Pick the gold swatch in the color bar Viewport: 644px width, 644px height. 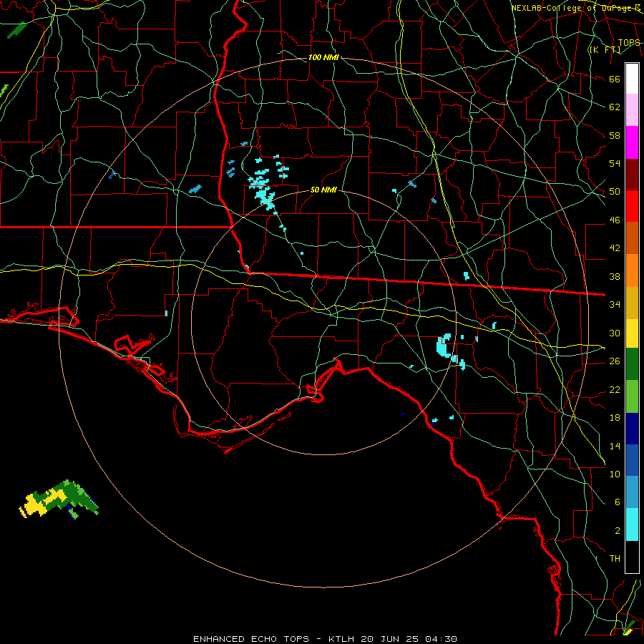(x=632, y=303)
